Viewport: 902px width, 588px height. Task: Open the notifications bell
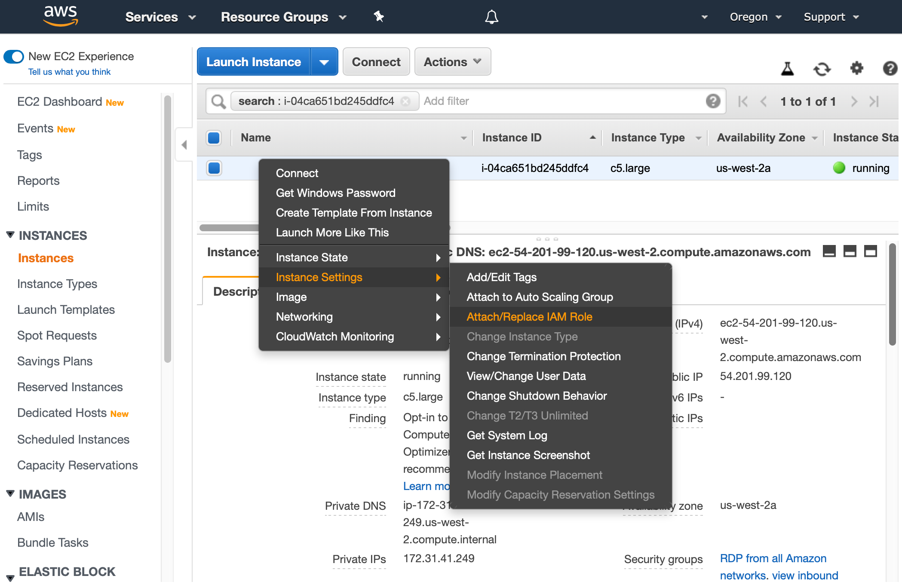491,17
